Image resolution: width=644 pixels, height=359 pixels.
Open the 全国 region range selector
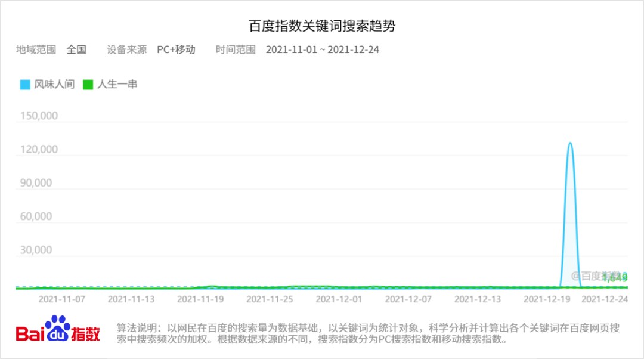click(x=76, y=49)
